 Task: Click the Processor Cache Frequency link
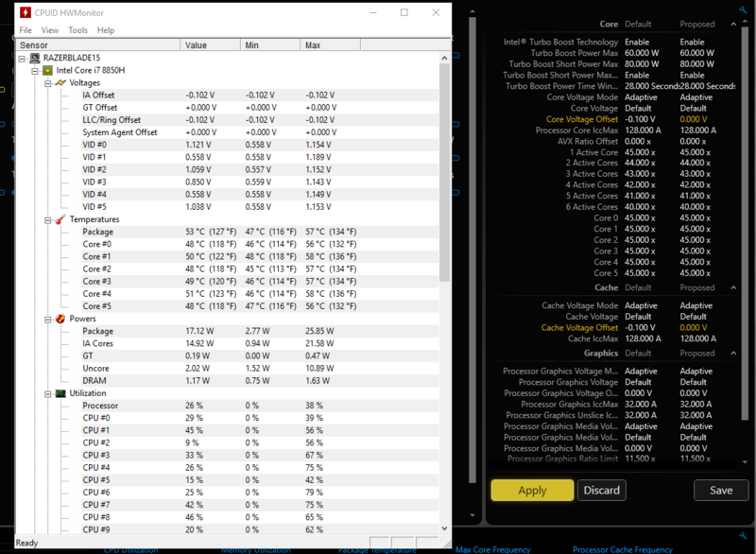click(x=623, y=549)
